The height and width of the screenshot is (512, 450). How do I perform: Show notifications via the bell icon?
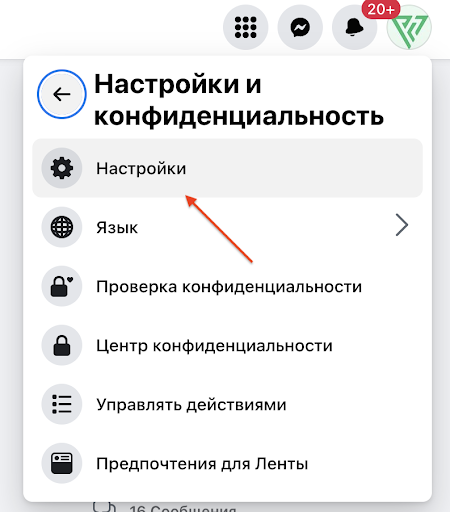click(x=354, y=27)
